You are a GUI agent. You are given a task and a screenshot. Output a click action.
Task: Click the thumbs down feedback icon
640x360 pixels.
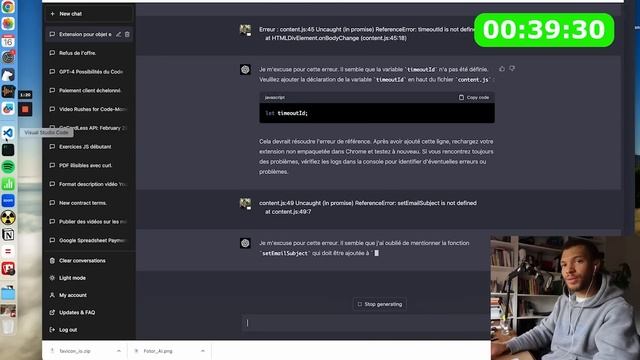click(x=512, y=69)
